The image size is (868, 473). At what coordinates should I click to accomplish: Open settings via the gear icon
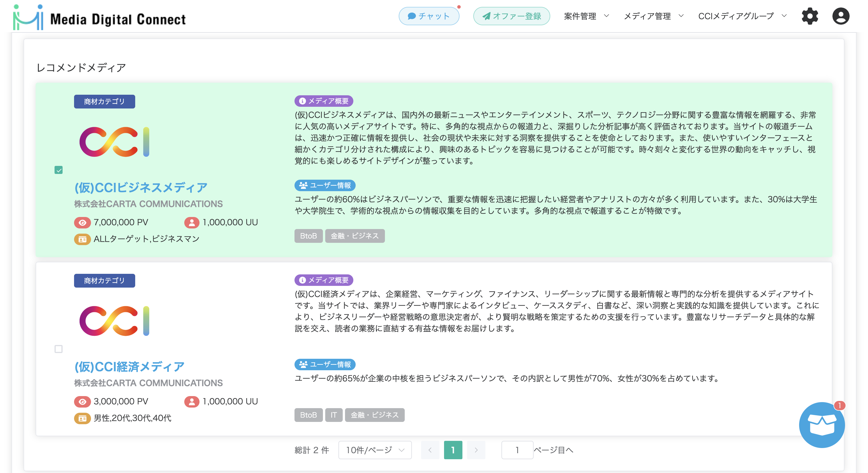tap(810, 16)
